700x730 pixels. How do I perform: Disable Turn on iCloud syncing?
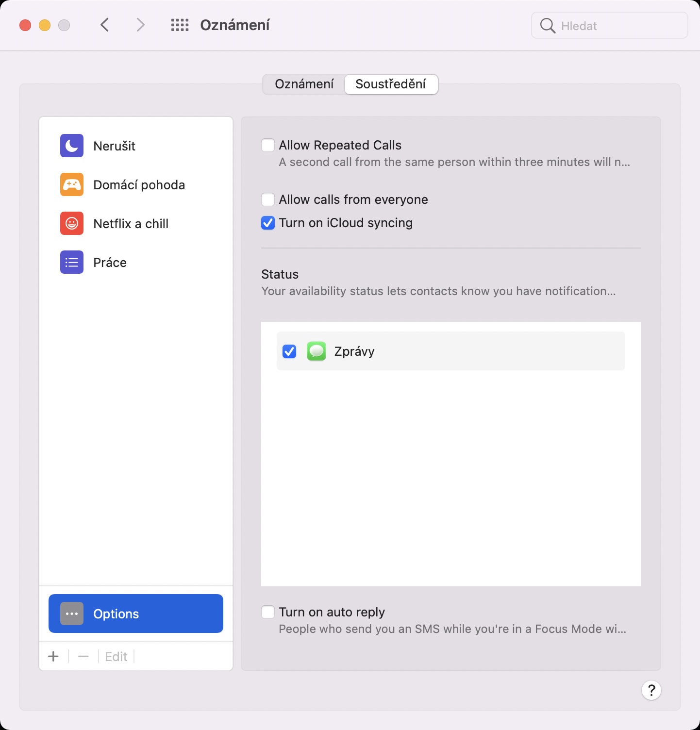pyautogui.click(x=268, y=223)
